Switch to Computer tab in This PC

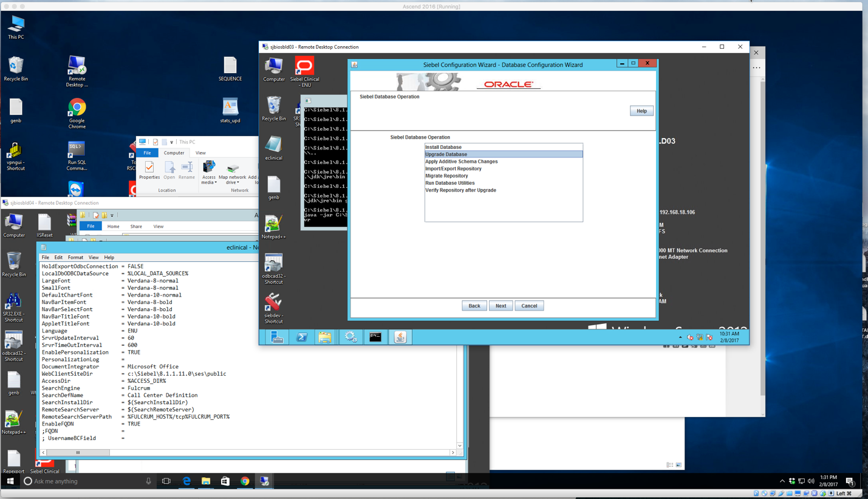click(174, 153)
